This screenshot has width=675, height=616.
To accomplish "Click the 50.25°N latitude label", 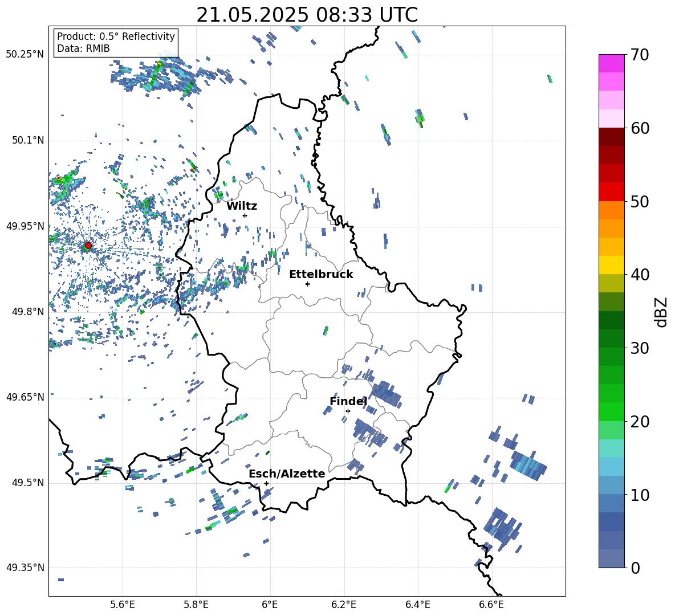I will pos(25,55).
